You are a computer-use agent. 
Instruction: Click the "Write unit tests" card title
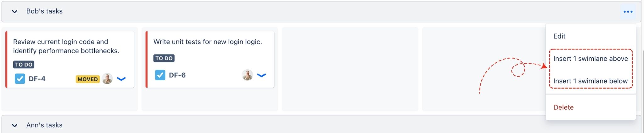[x=208, y=42]
